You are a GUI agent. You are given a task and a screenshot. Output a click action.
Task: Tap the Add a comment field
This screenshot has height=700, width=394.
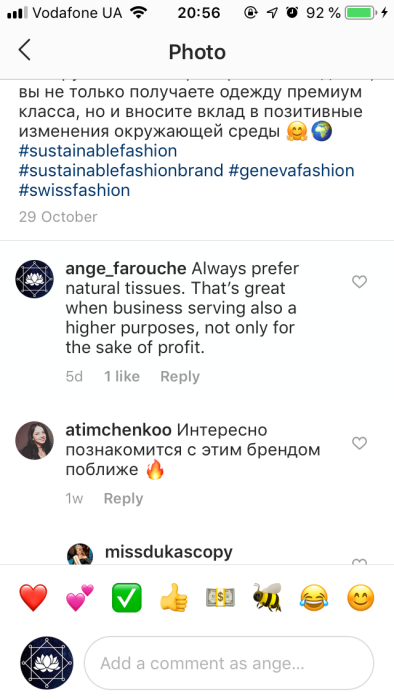(x=228, y=663)
